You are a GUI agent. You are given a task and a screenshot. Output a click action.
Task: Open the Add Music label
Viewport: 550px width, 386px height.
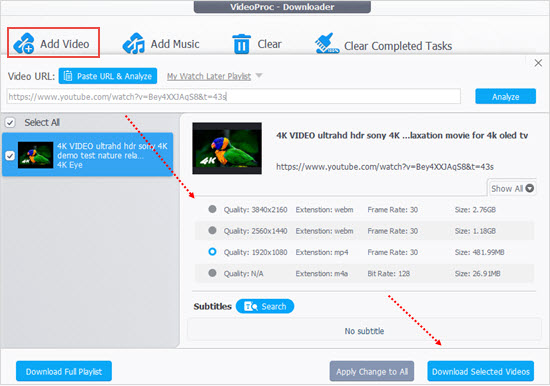point(175,44)
